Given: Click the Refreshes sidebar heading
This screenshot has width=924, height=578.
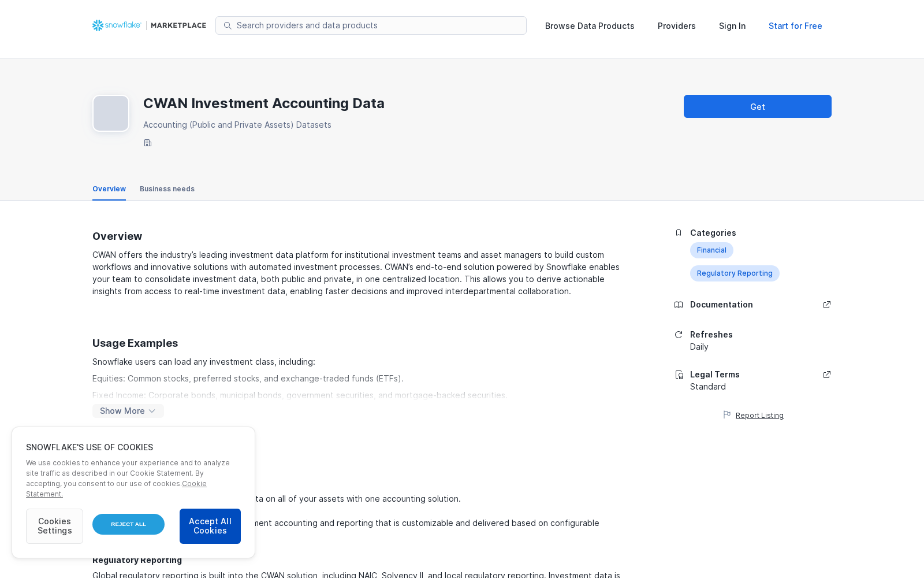Looking at the screenshot, I should (711, 335).
